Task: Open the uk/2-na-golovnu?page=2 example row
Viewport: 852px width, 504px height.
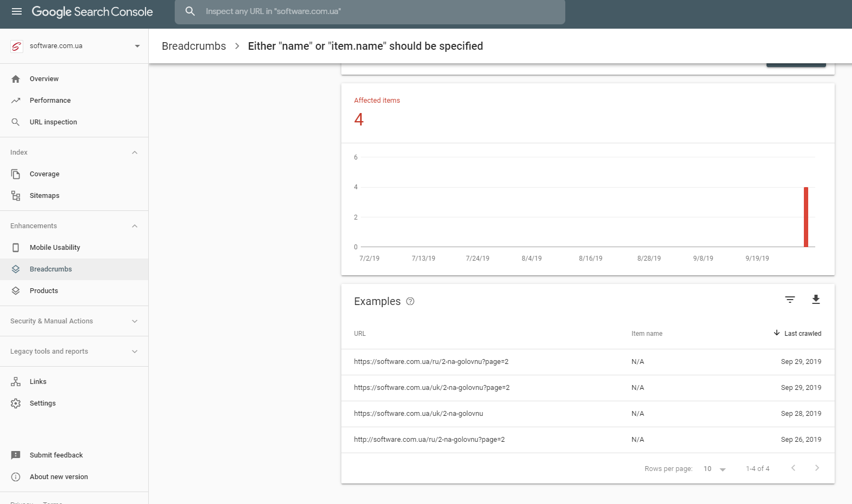Action: [587, 388]
